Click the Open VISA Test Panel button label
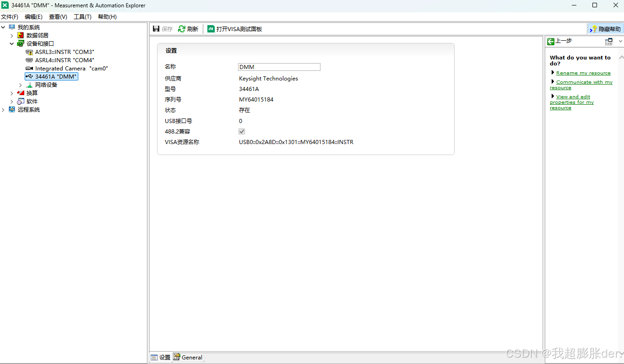This screenshot has height=364, width=624. [x=239, y=29]
